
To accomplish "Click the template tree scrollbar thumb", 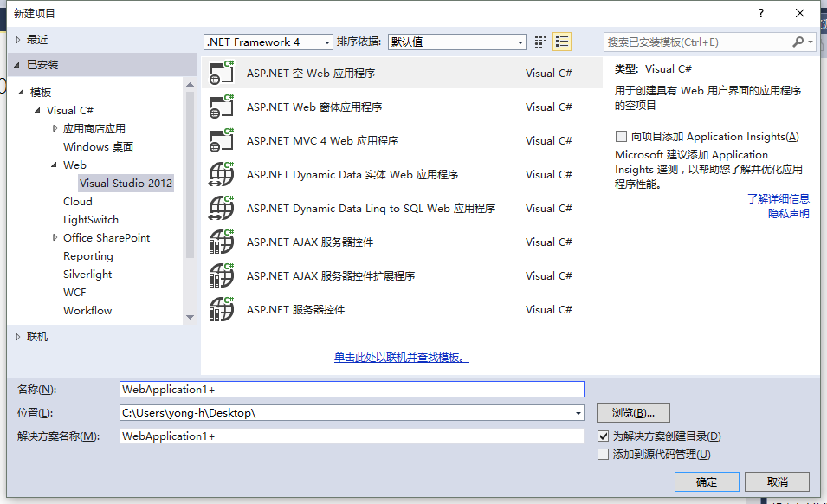I will tap(191, 175).
